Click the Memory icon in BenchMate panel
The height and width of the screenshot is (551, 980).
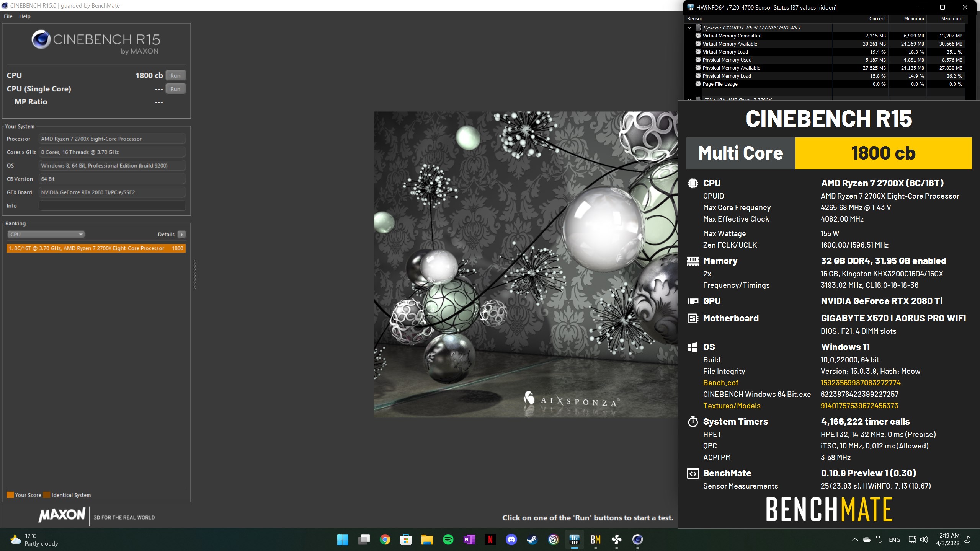(693, 261)
